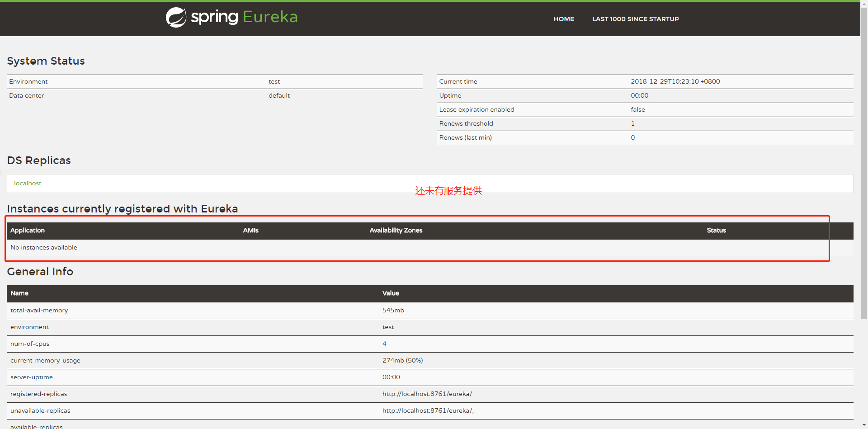Select the 274mb (50%) value

(x=403, y=360)
